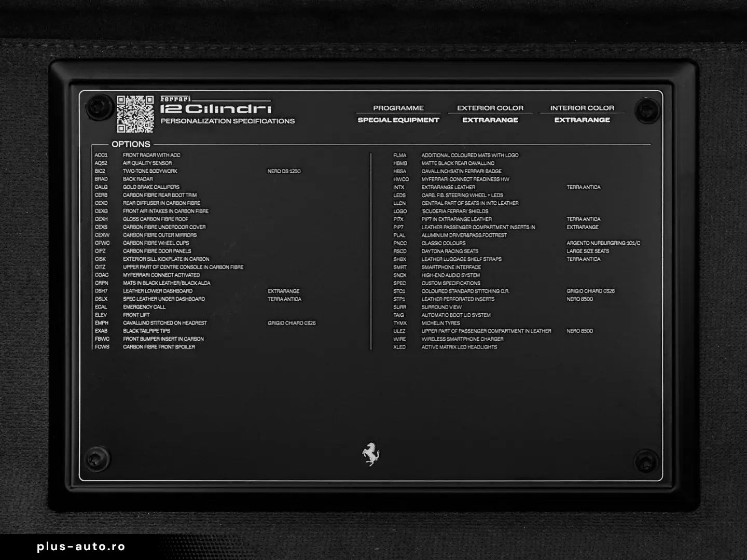
Task: Click the "LARGE SIZE SEATS" value
Action: 588,251
